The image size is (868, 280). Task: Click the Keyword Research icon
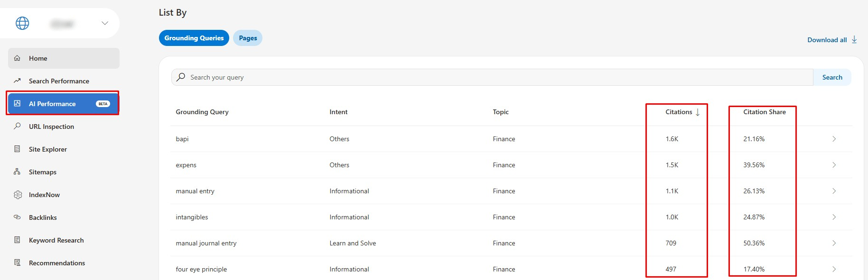17,240
